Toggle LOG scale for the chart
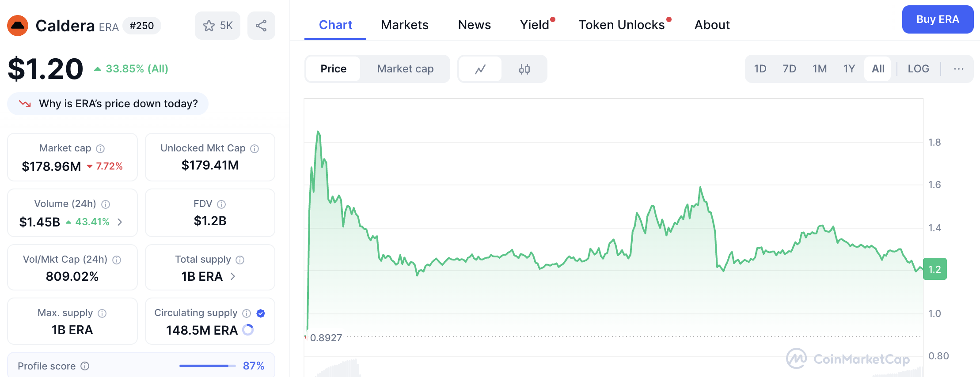This screenshot has height=377, width=980. tap(919, 69)
